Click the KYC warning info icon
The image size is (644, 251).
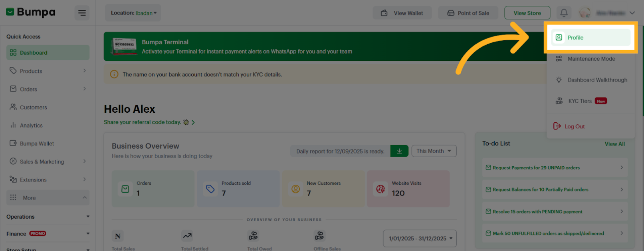click(114, 74)
